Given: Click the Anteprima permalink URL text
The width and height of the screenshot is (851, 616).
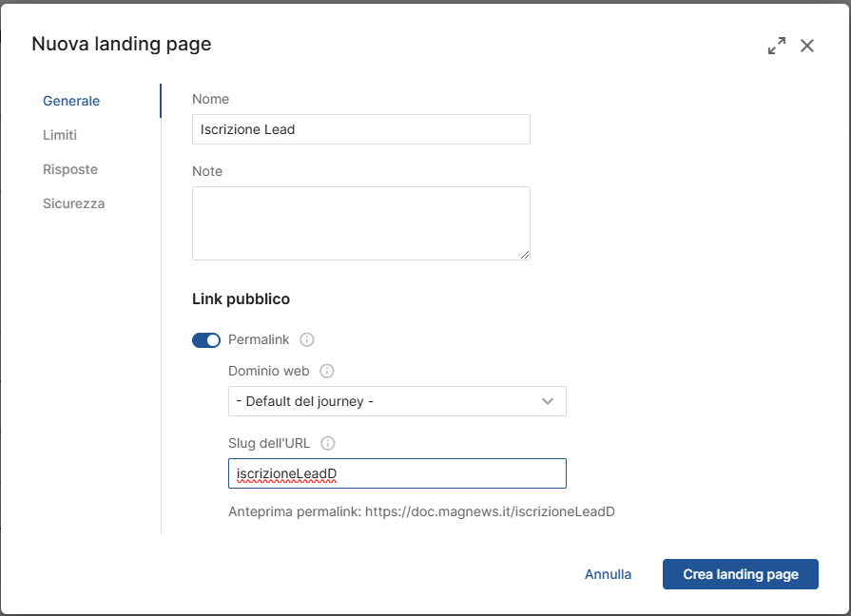Looking at the screenshot, I should pos(490,511).
